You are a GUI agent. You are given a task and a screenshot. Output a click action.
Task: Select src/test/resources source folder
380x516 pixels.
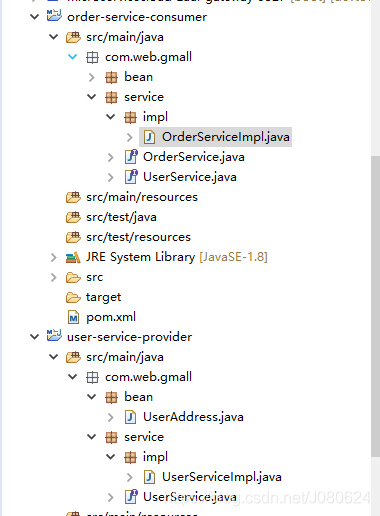[x=138, y=237]
